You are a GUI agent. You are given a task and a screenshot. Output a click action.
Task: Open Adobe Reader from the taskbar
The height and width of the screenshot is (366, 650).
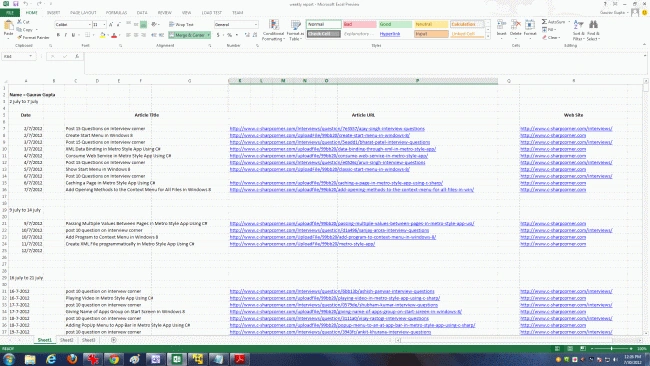point(239,359)
